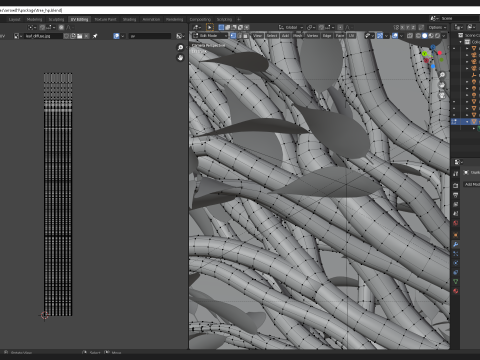Open the Render properties tab icon
The width and height of the screenshot is (480, 360).
point(455,185)
